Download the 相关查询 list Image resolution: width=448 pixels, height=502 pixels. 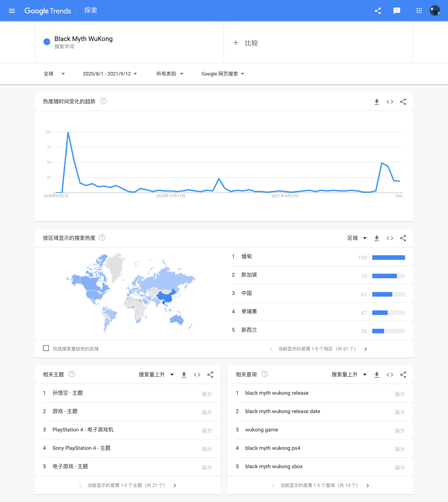[377, 375]
